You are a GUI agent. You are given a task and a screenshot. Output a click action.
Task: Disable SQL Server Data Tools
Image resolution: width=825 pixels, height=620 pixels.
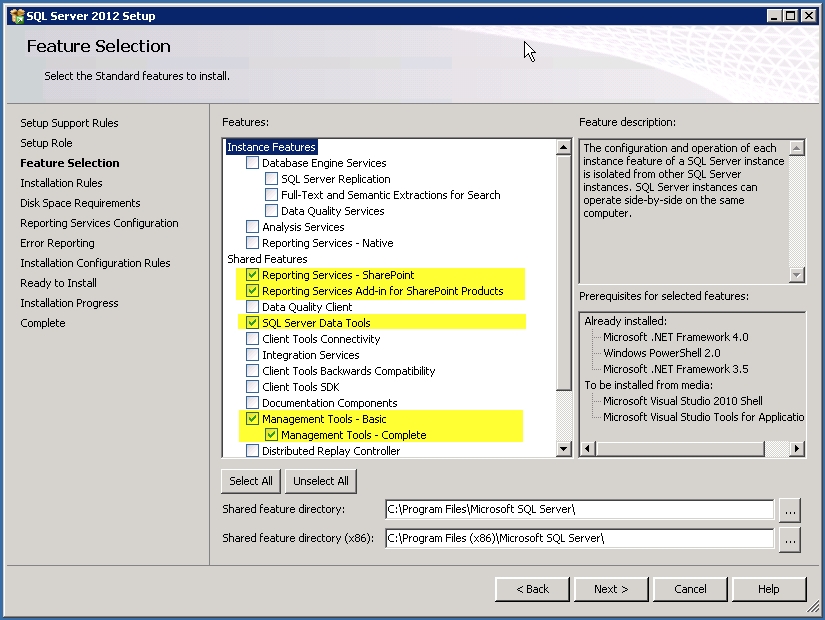coord(251,323)
